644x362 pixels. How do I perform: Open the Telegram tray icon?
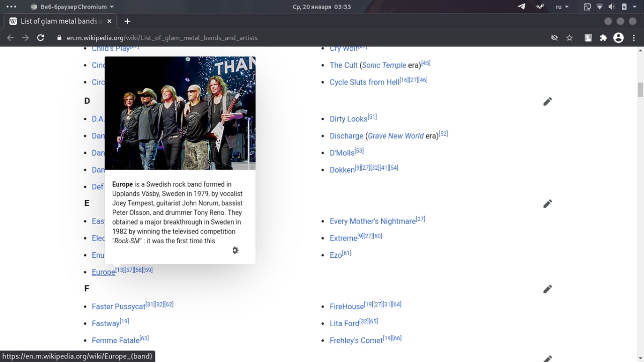(x=522, y=7)
